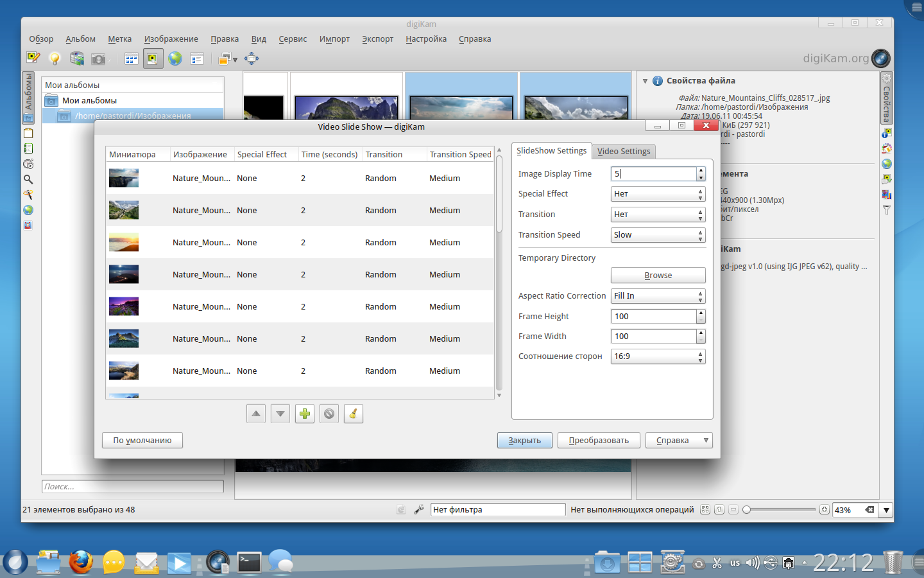Click the Image Display Time input field
This screenshot has height=578, width=924.
point(653,174)
